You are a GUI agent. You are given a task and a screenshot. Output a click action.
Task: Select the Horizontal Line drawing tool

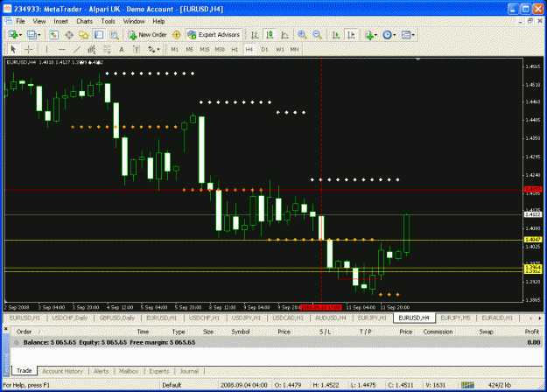(x=62, y=50)
